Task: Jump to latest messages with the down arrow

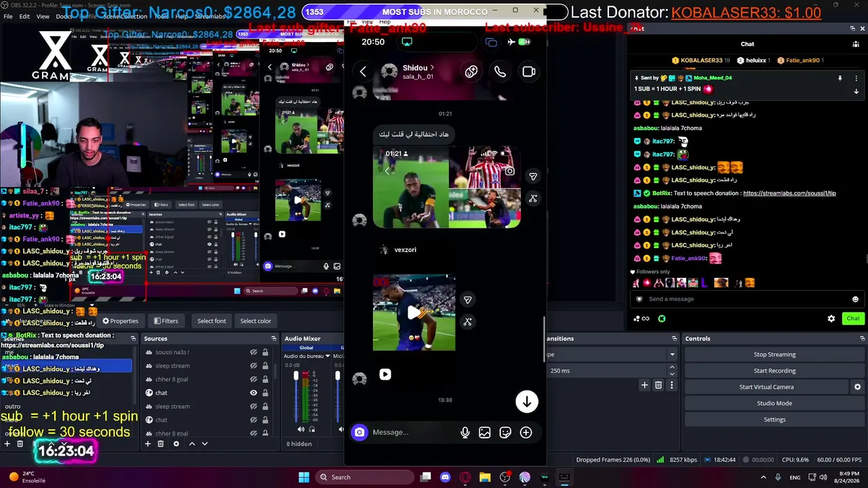Action: 526,401
